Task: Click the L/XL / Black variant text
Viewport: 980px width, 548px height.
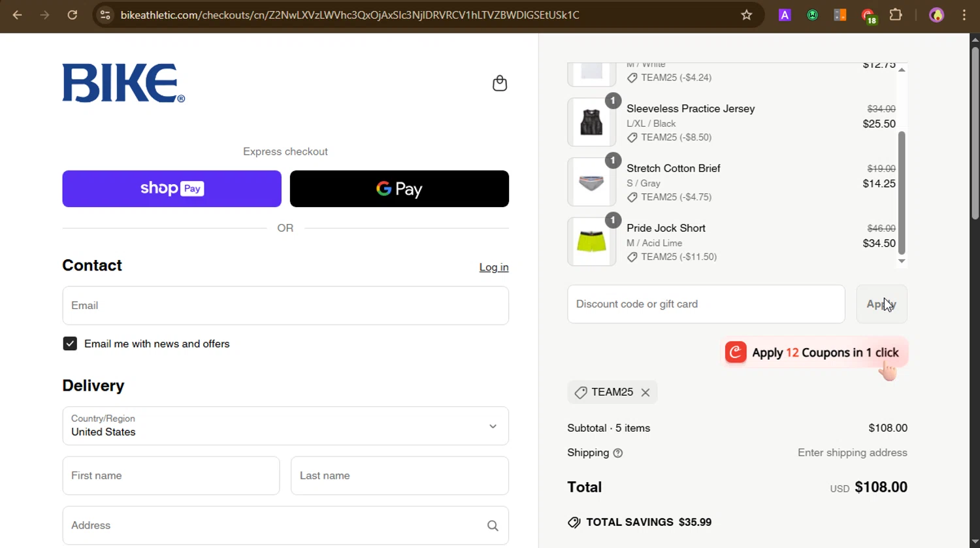Action: coord(651,123)
